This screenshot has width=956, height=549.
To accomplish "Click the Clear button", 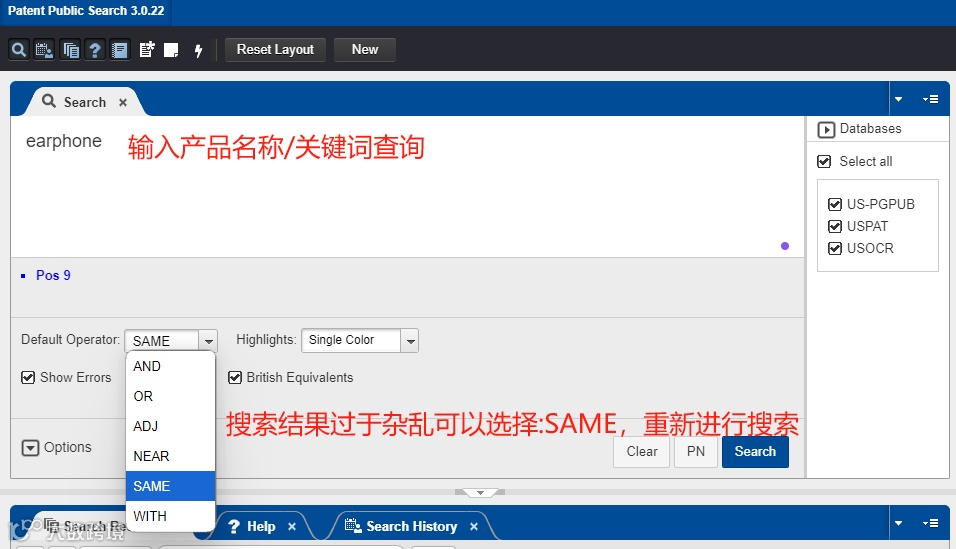I will click(x=641, y=451).
